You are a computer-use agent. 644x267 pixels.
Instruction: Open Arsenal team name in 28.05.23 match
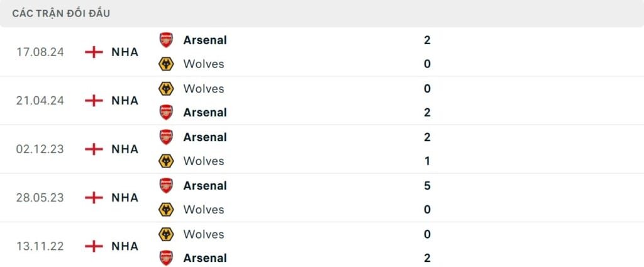(x=205, y=186)
